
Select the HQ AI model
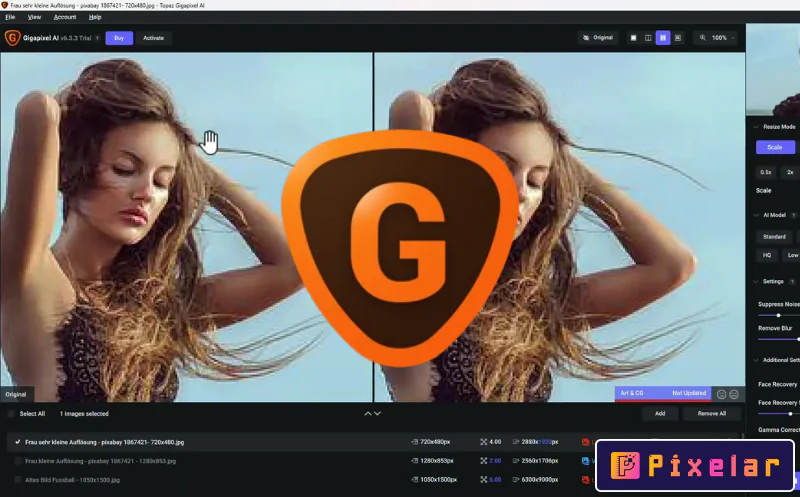point(767,255)
